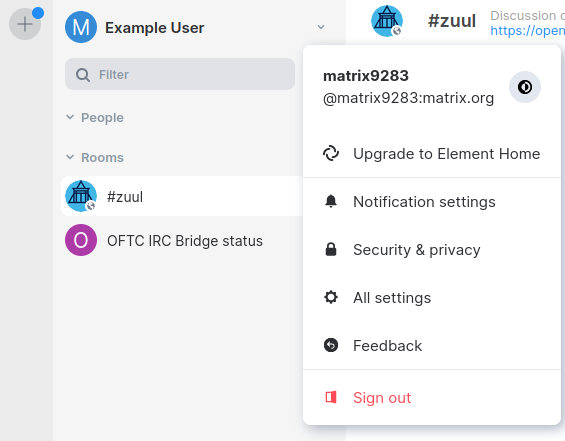
Task: Open the #zuul room in list
Action: [x=182, y=196]
